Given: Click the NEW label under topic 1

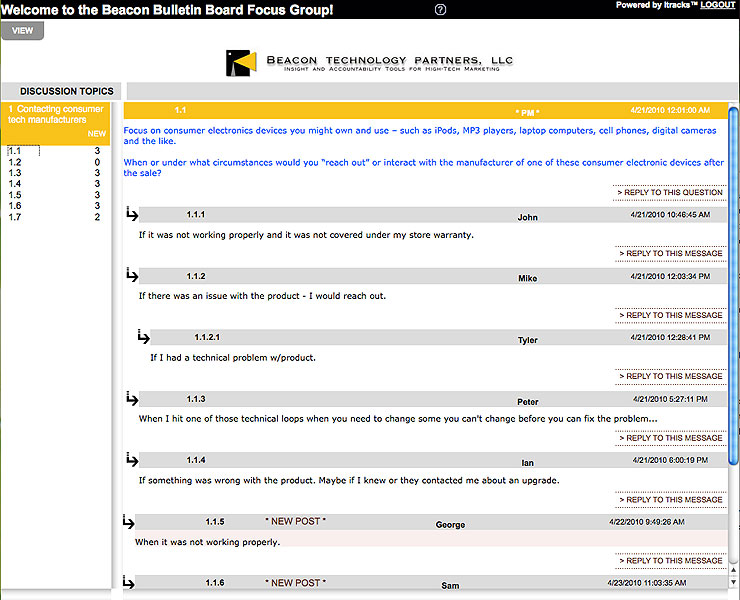Looking at the screenshot, I should [97, 134].
